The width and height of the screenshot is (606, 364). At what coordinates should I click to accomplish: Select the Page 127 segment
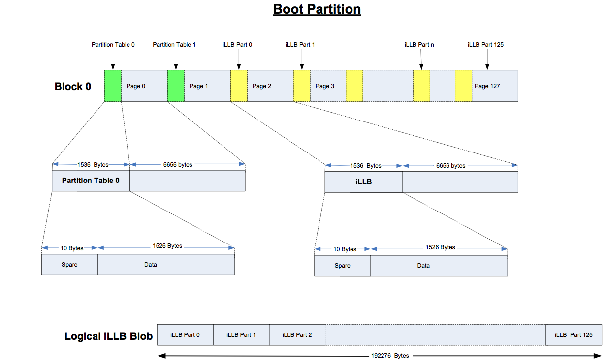pos(495,86)
